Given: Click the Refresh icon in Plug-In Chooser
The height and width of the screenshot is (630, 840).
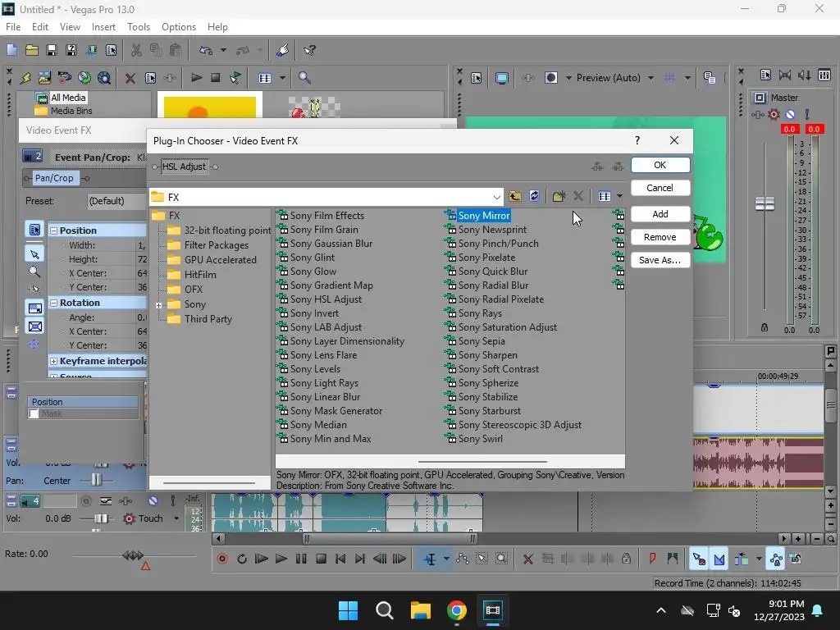Looking at the screenshot, I should click(534, 196).
